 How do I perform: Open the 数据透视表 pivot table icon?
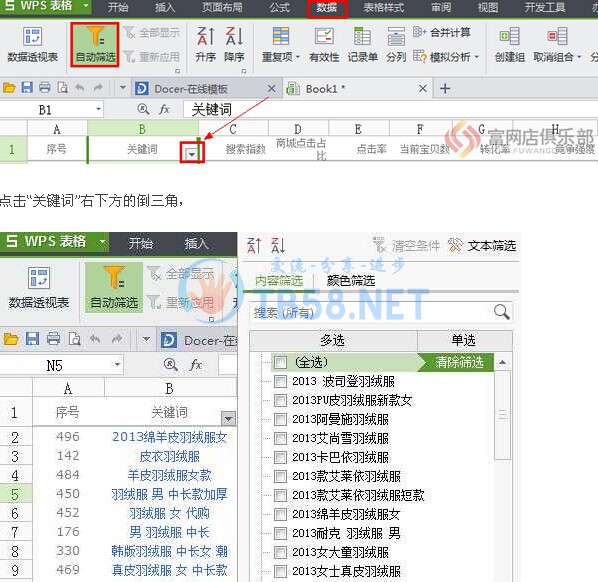pos(32,44)
